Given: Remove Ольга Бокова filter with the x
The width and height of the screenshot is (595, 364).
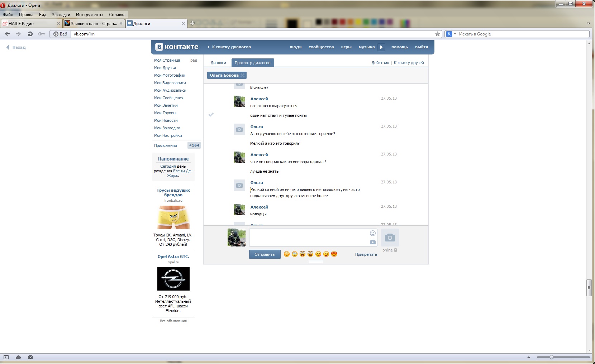Looking at the screenshot, I should [243, 75].
